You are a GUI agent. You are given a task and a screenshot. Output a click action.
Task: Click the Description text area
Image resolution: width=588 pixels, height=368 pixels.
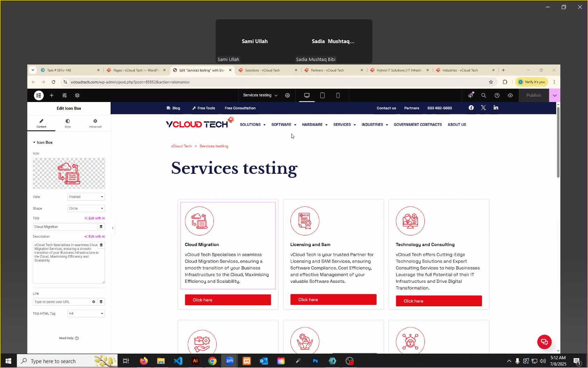69,263
